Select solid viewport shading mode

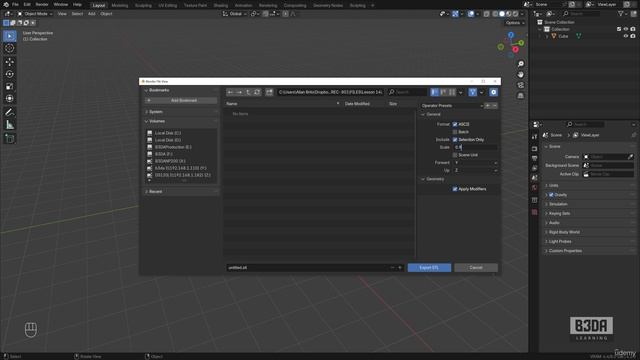coord(502,14)
